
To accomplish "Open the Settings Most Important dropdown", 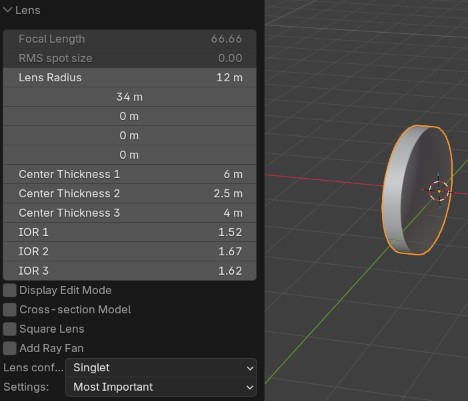I will point(161,387).
